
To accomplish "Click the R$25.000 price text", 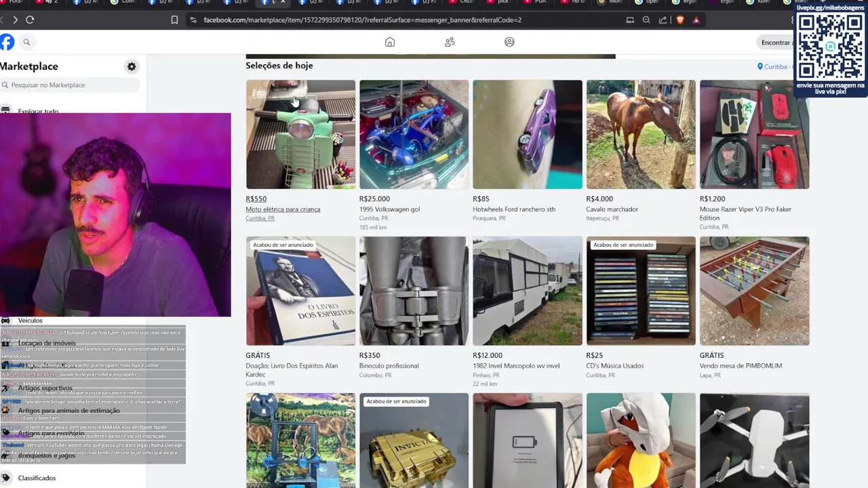I will coord(374,199).
